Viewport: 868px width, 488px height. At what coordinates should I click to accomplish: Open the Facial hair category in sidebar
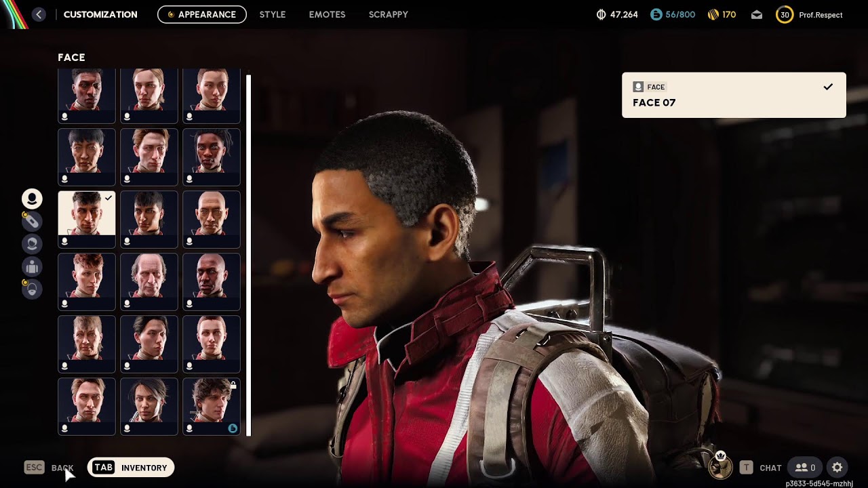tap(32, 289)
